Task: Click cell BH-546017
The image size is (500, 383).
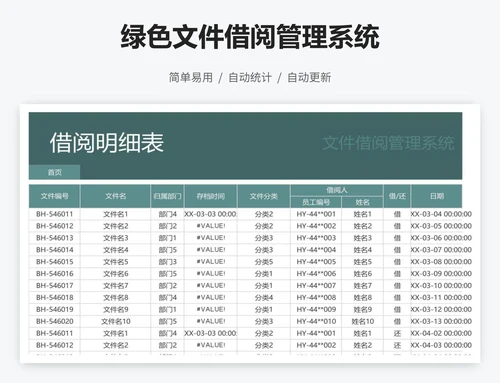Action: [55, 286]
